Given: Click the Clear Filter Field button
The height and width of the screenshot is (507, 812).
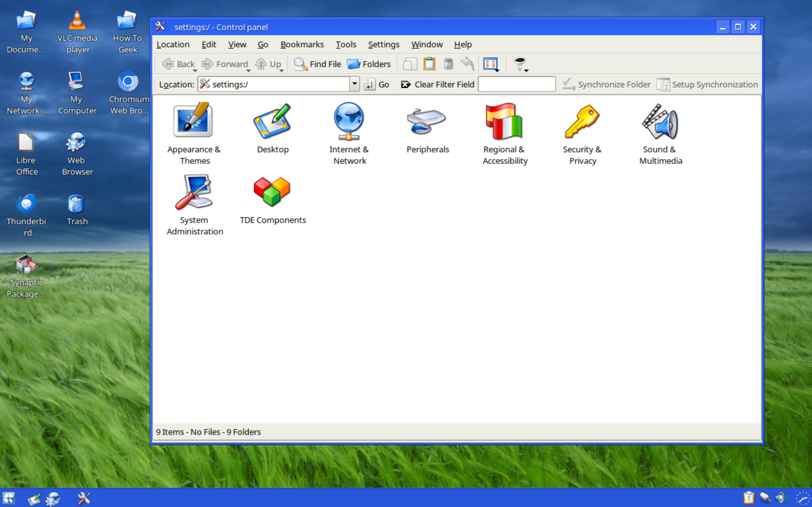Looking at the screenshot, I should tap(438, 84).
